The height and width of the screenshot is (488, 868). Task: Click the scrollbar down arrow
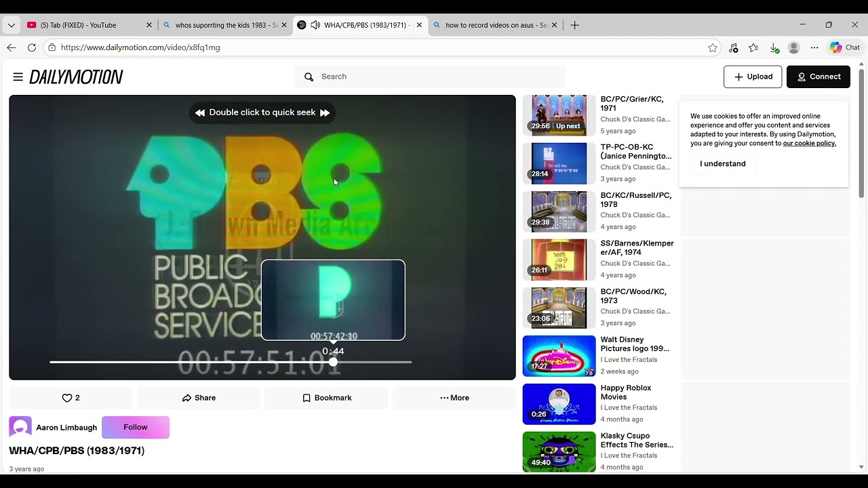pyautogui.click(x=862, y=467)
